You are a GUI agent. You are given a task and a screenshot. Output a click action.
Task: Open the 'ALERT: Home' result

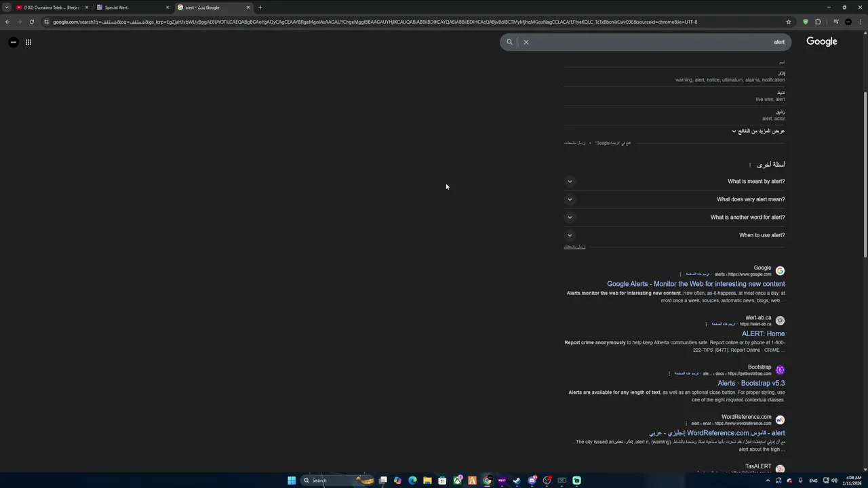click(763, 333)
